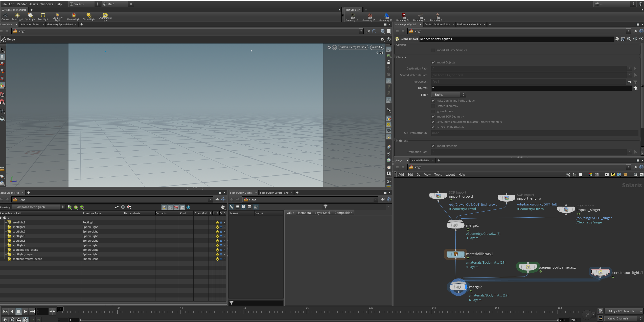Open the Karma (Beta) Persp viewport menu
The width and height of the screenshot is (644, 322).
click(353, 47)
